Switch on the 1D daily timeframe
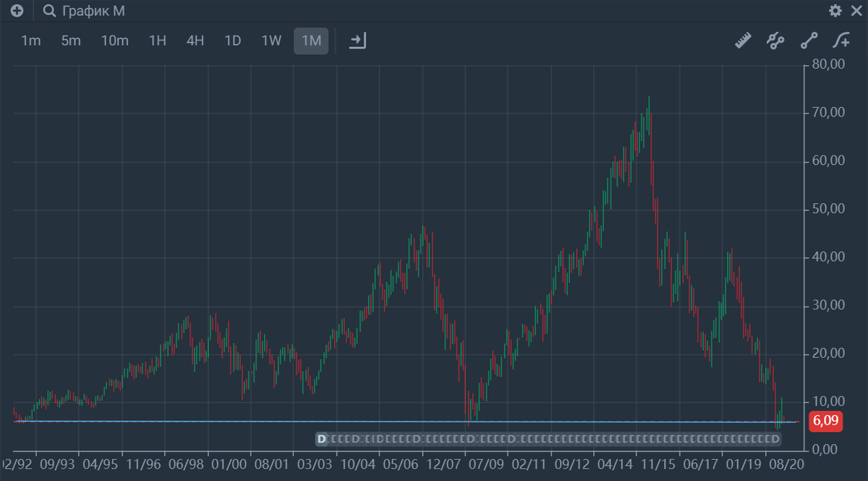Screen dimensions: 868x481 tap(232, 41)
